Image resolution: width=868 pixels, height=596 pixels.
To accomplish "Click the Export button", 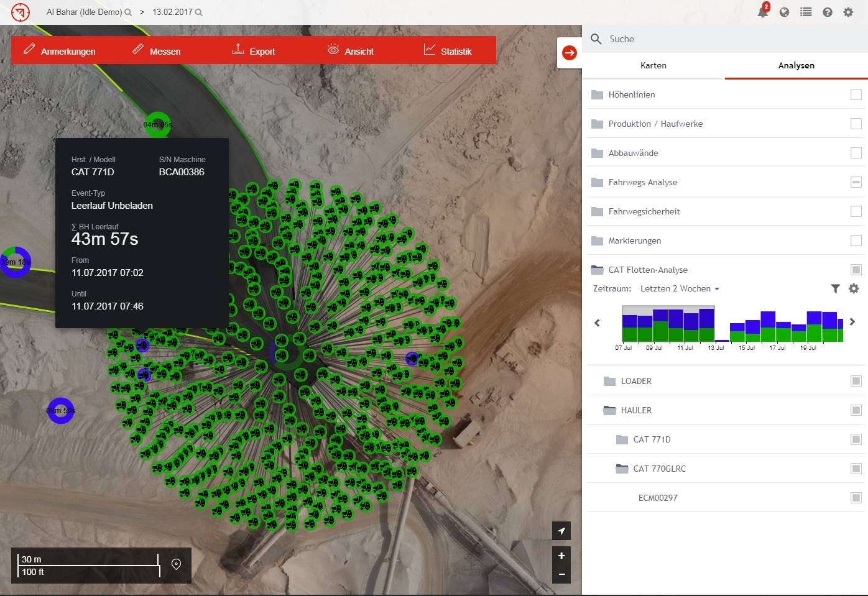I will click(x=254, y=51).
